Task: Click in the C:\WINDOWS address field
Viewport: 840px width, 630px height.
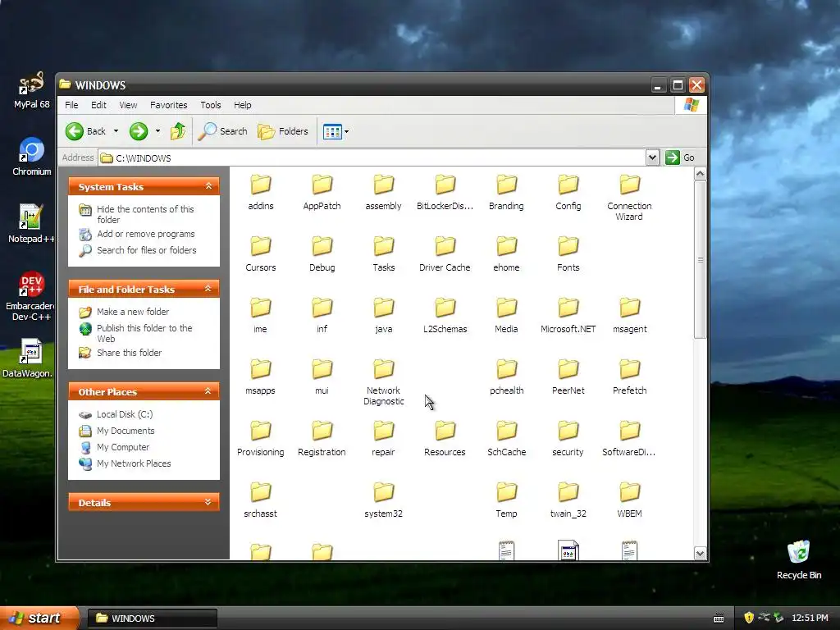Action: pyautogui.click(x=372, y=158)
